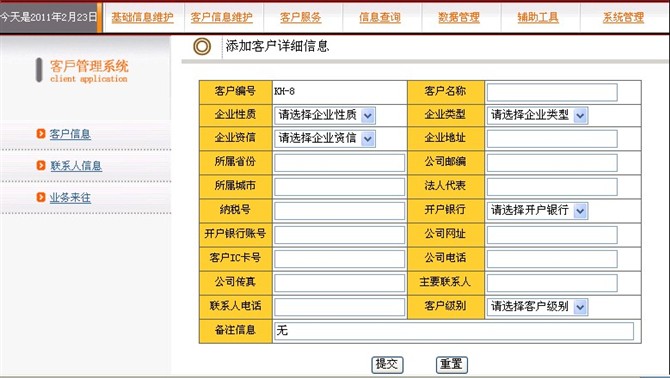The height and width of the screenshot is (378, 670).
Task: Focus the 公司传真 input field
Action: (340, 283)
